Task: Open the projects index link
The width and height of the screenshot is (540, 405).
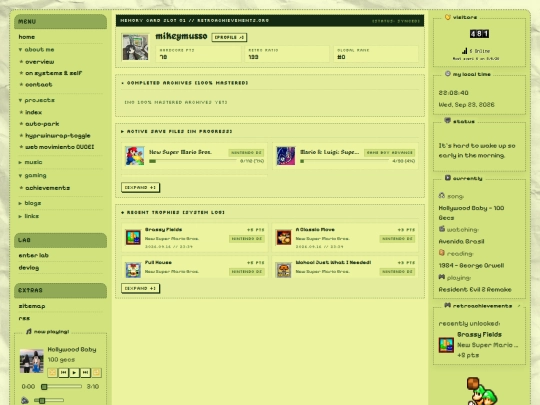Action: [x=33, y=112]
